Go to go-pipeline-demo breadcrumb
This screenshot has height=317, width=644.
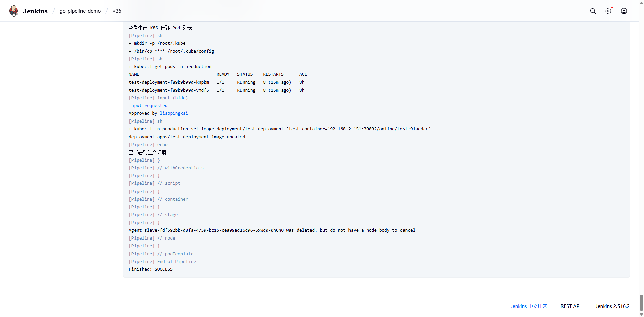pos(80,11)
